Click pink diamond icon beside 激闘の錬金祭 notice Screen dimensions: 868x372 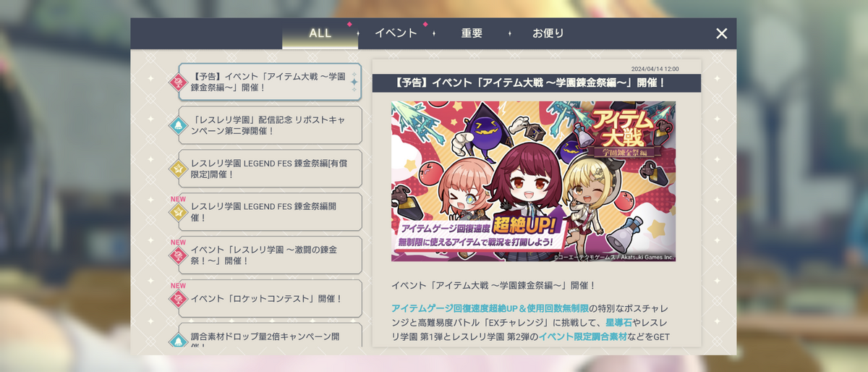coord(178,255)
